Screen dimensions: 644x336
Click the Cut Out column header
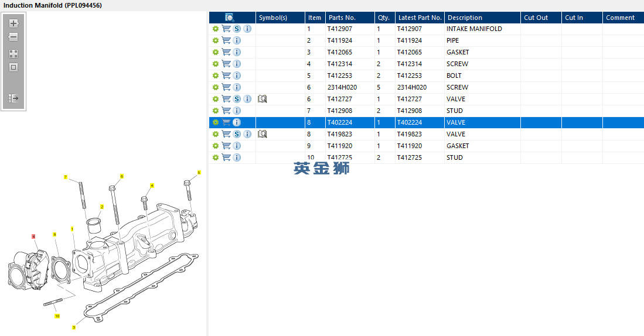click(541, 18)
